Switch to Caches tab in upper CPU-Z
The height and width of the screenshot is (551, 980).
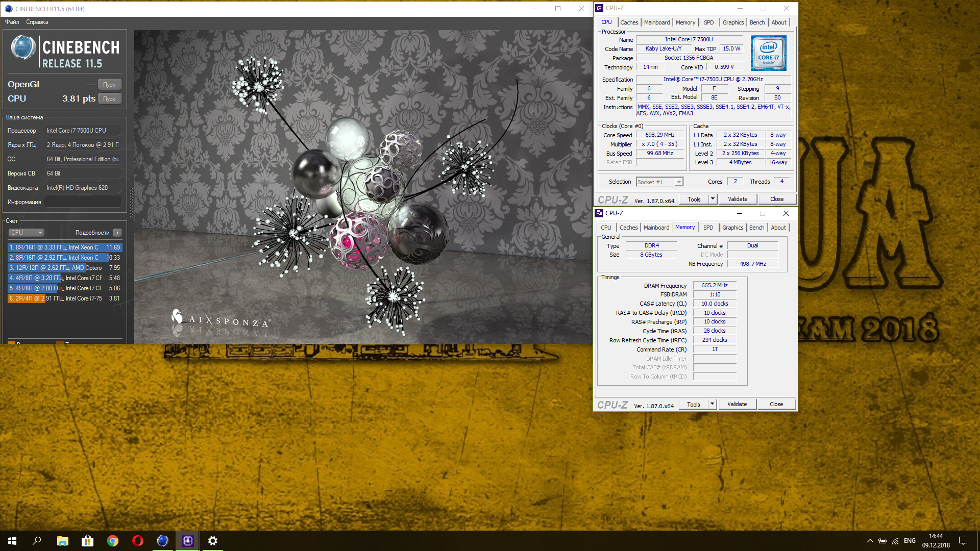click(629, 22)
